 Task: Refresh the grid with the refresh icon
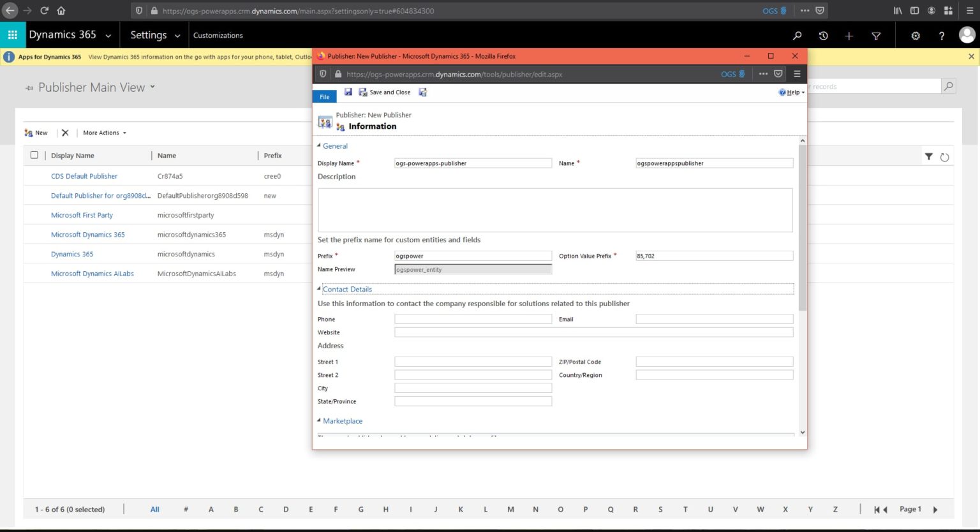coord(944,156)
